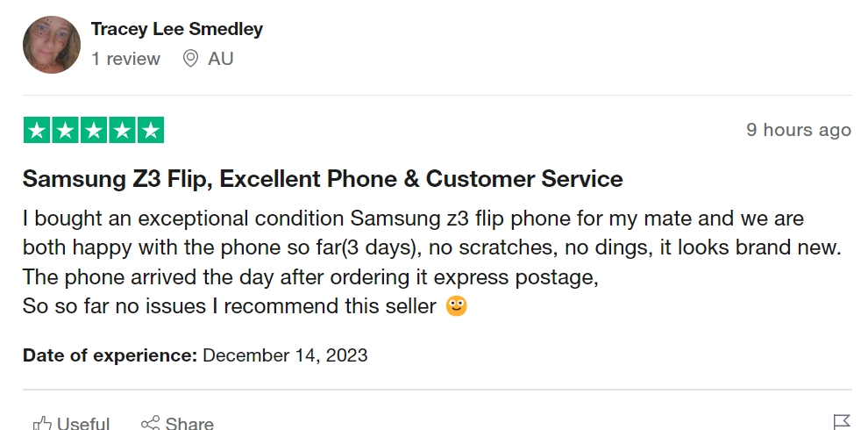Click the AU country label
This screenshot has height=430, width=868.
point(220,59)
